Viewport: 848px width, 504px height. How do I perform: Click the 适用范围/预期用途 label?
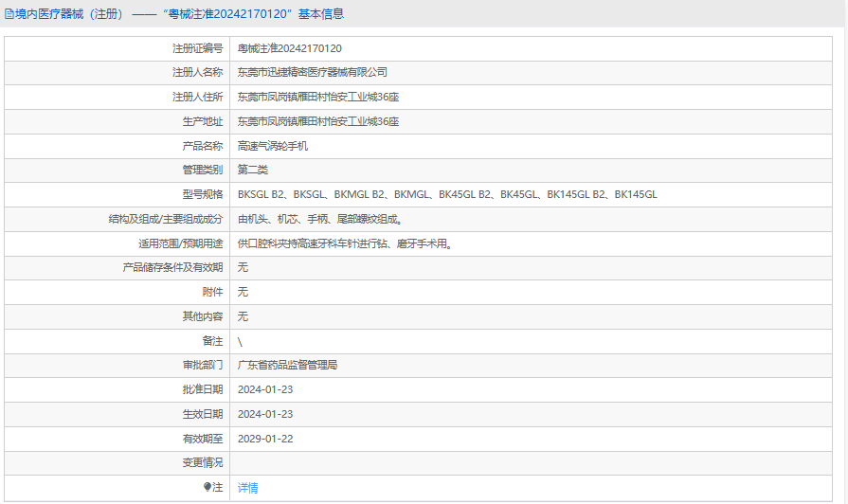[181, 243]
